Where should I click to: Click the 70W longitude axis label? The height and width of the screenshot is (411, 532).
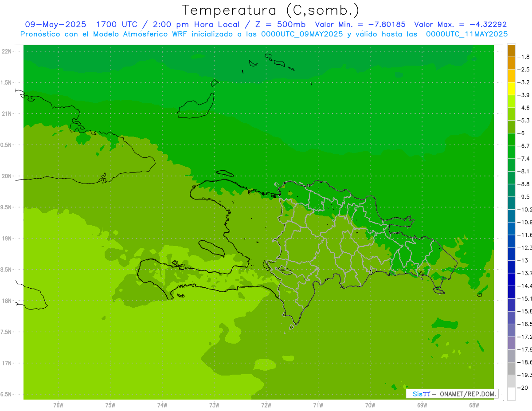[370, 405]
